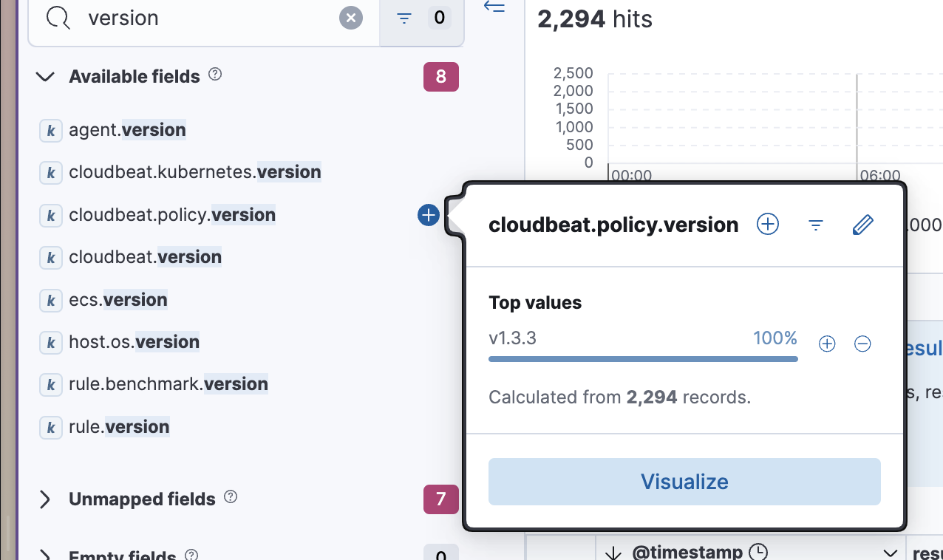Click the clock icon next to @timestamp

pos(759,550)
